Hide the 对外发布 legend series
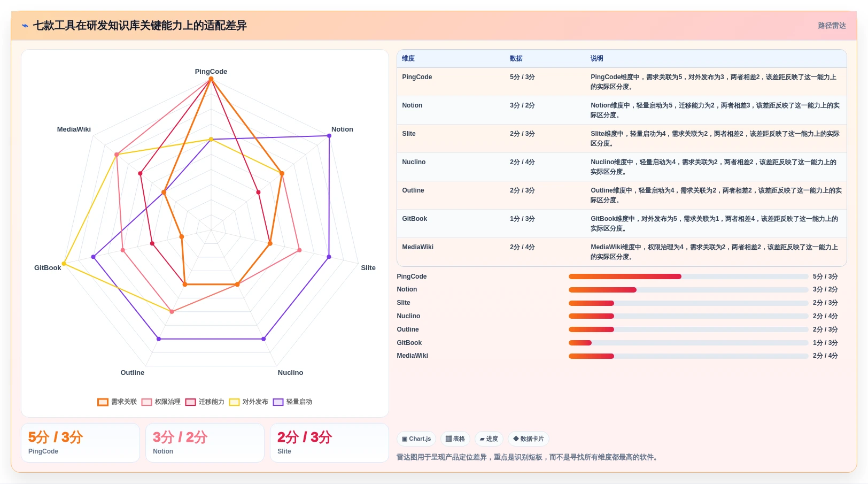 tap(249, 402)
